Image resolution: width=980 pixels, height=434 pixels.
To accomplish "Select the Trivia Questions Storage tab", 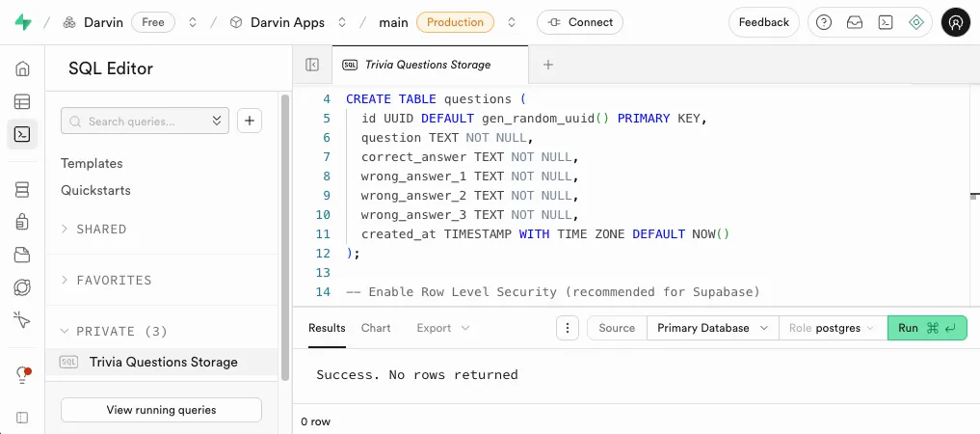I will [430, 65].
